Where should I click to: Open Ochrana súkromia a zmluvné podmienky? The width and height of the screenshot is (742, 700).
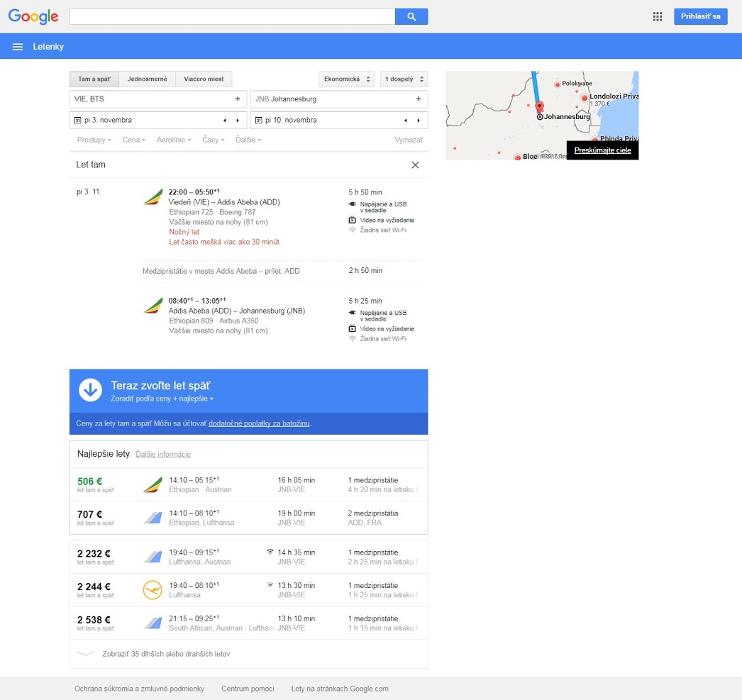click(x=139, y=689)
